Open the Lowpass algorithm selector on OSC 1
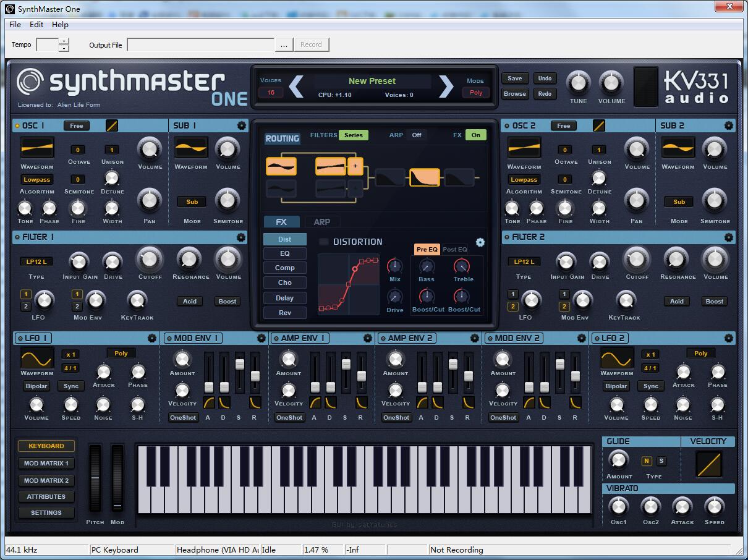Screen dimensions: 748x560 tap(36, 179)
